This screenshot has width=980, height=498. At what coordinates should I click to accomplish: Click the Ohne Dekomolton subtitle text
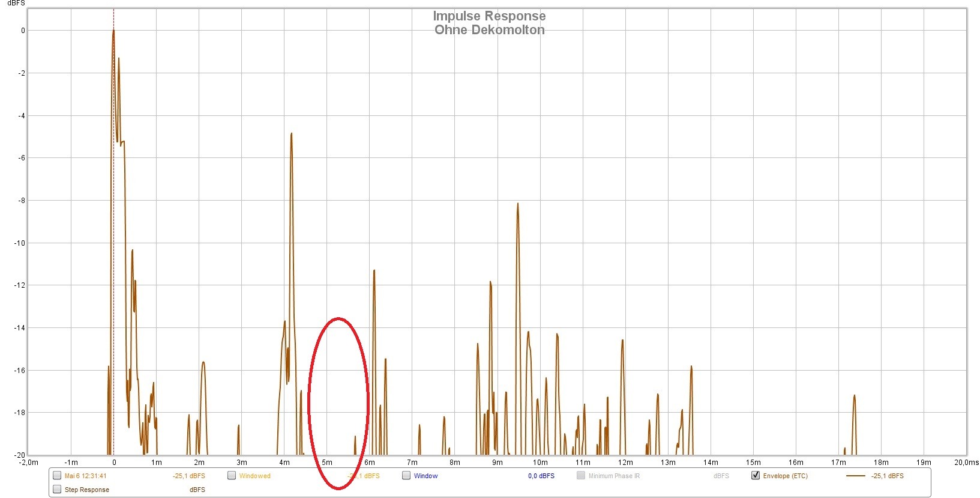pyautogui.click(x=489, y=30)
